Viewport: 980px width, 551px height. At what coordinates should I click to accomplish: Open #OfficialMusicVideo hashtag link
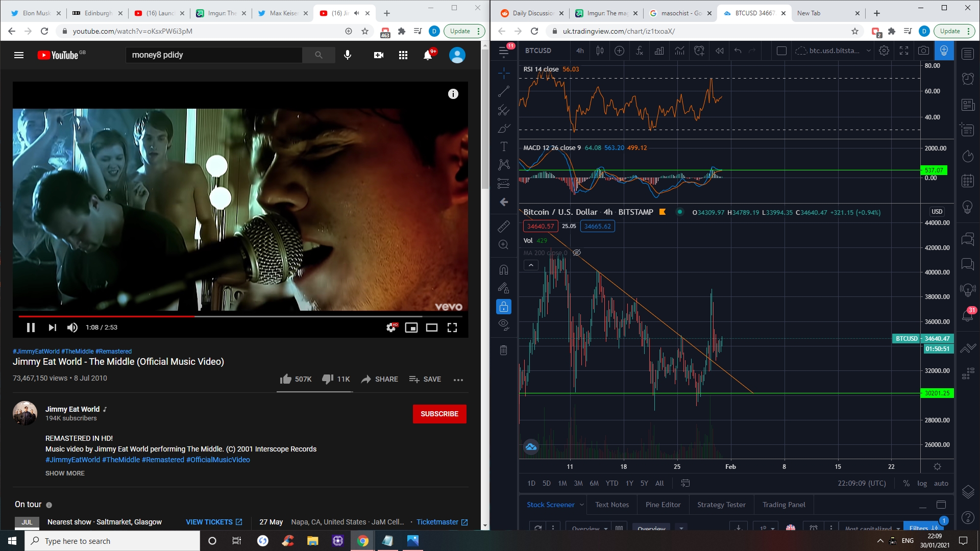(x=218, y=460)
